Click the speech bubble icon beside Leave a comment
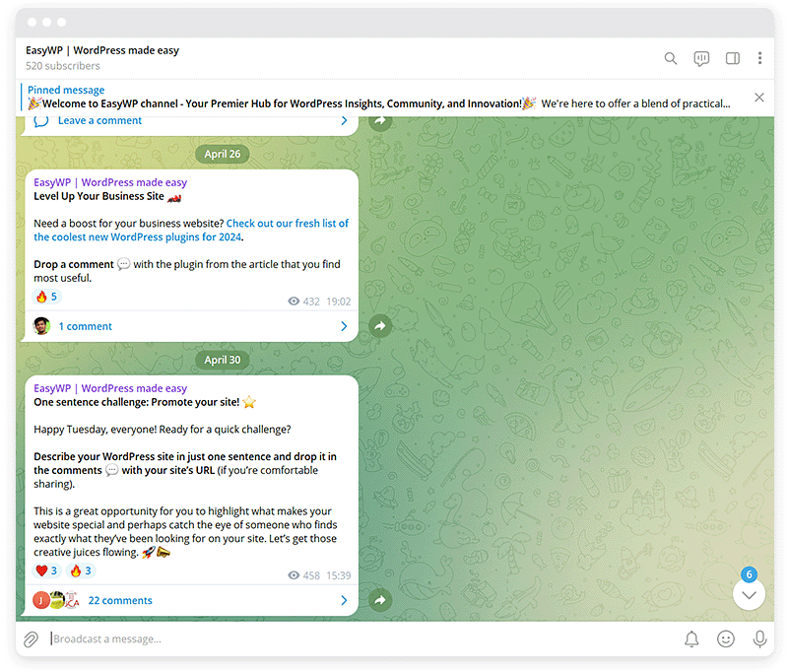This screenshot has width=788, height=672. point(41,120)
